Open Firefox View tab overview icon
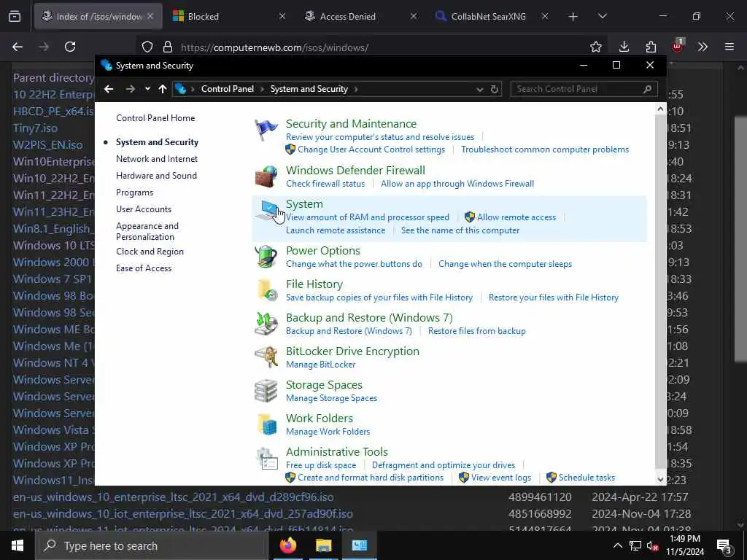Viewport: 747px width, 560px height. 15,16
